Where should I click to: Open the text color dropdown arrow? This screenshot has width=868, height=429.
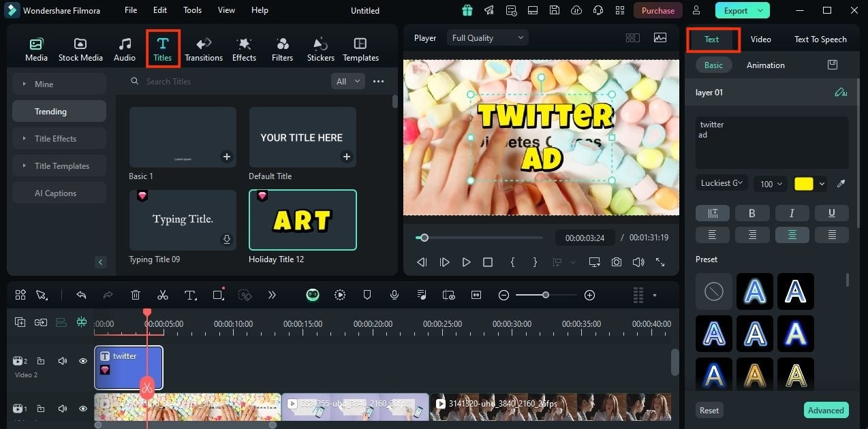tap(822, 184)
